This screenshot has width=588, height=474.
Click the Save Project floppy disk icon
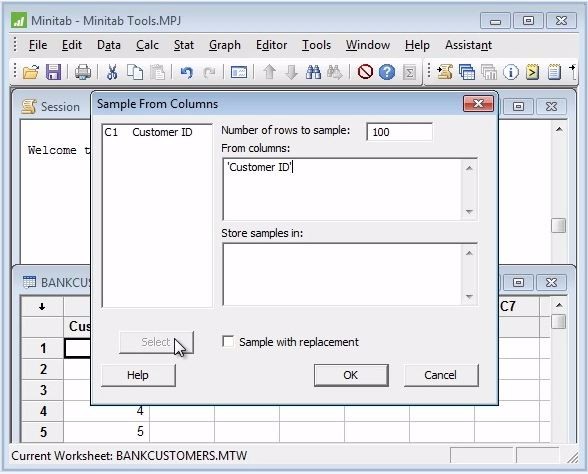[53, 72]
